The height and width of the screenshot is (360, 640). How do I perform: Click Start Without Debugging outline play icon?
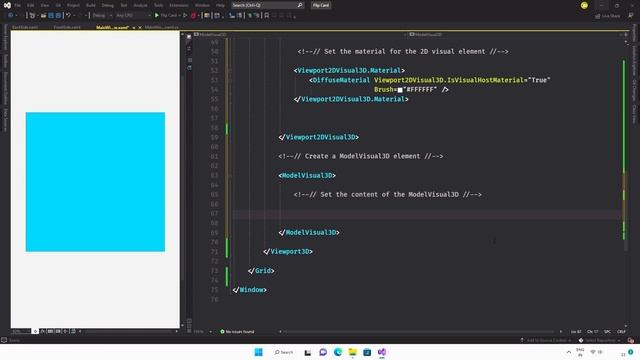pyautogui.click(x=185, y=16)
